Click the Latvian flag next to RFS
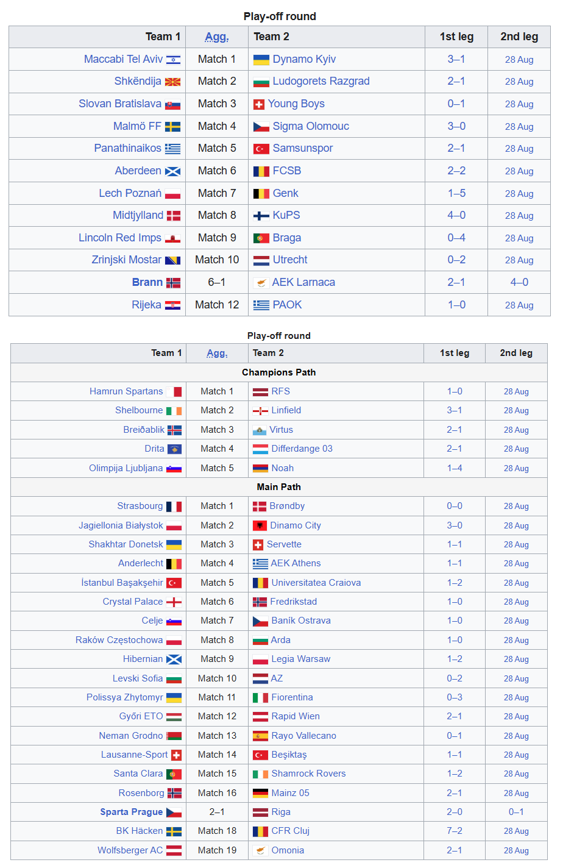This screenshot has height=868, width=588. [x=260, y=392]
